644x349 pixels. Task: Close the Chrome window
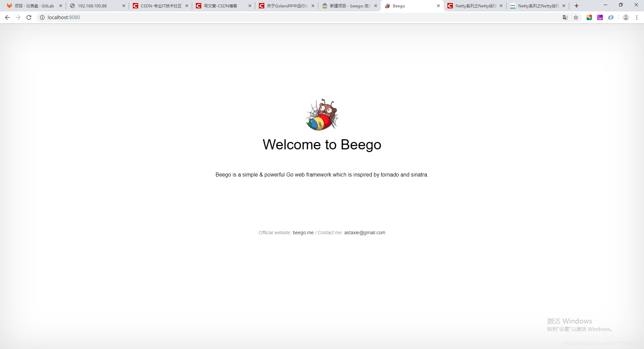[636, 5]
